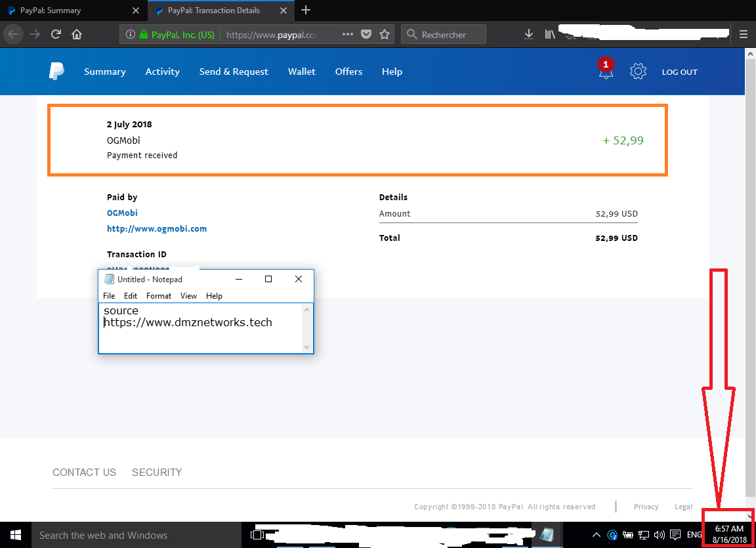756x548 pixels.
Task: Open the Firefox hamburger menu
Action: coord(744,34)
